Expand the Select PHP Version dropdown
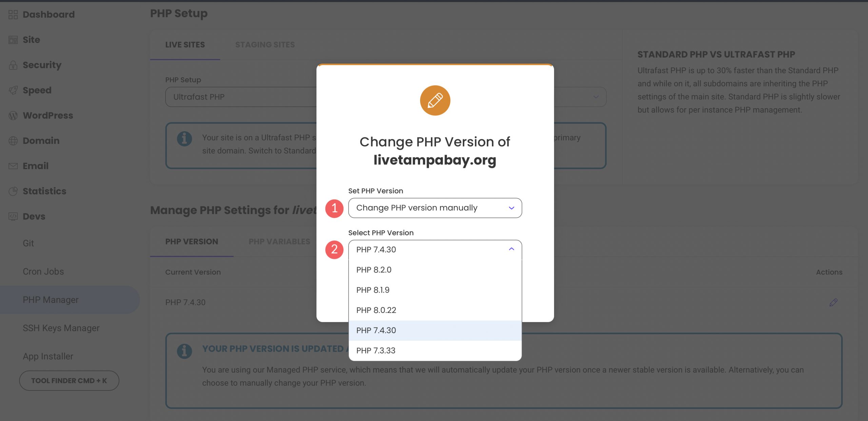This screenshot has height=421, width=868. 435,249
